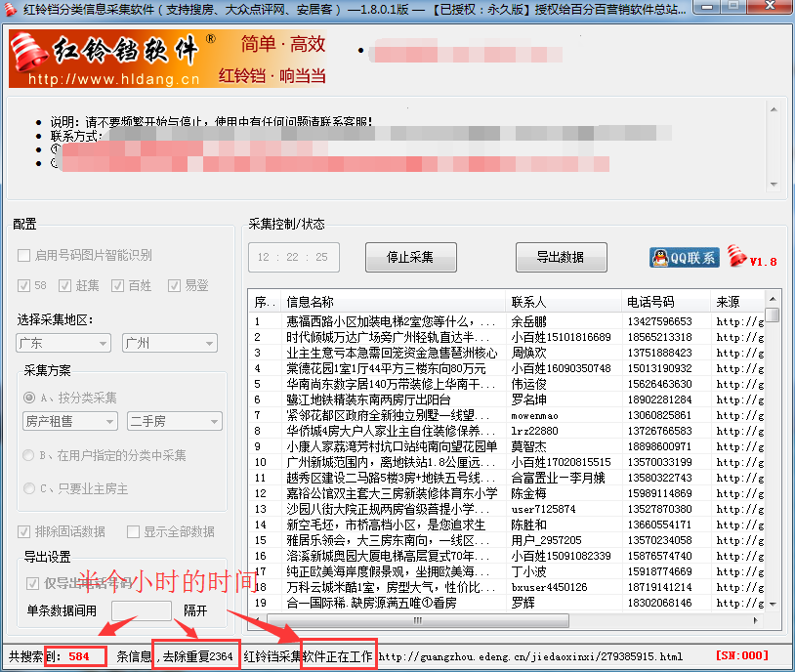Screen dimensions: 795x672
Task: Click contact 余岳鹏 in row 1
Action: pyautogui.click(x=528, y=321)
